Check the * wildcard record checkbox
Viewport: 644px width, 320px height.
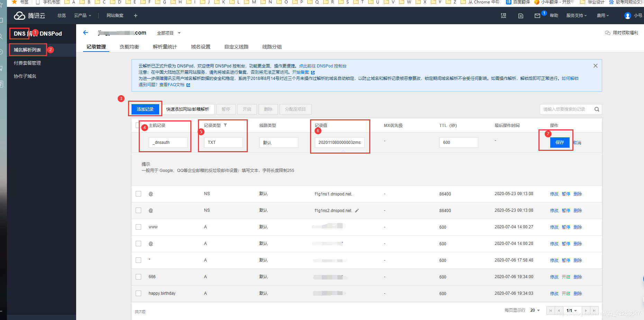coord(138,260)
